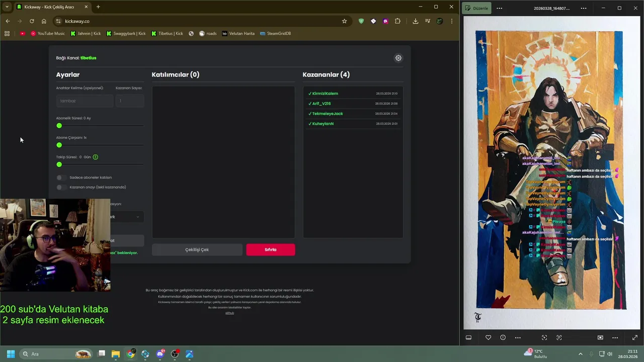Click the Anahtar Kelime input field
Image resolution: width=644 pixels, height=362 pixels.
(x=85, y=101)
